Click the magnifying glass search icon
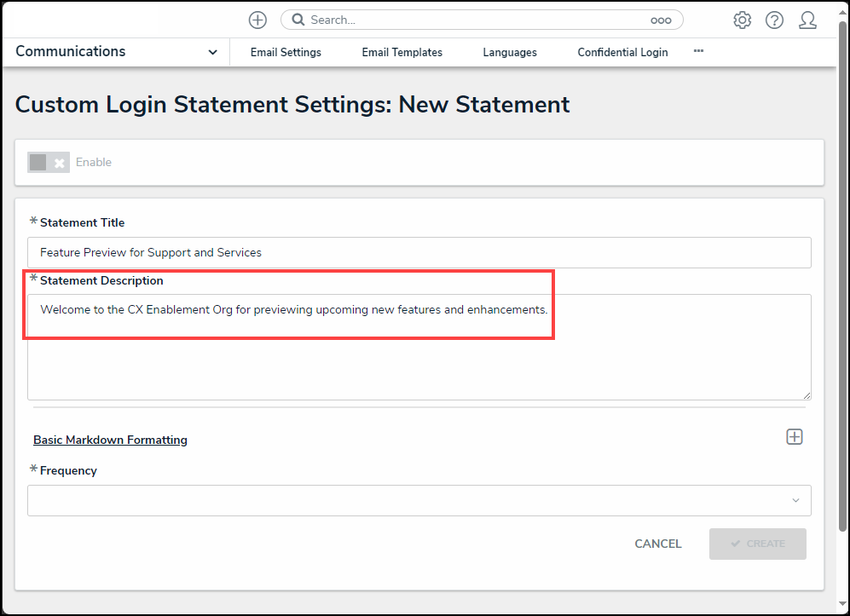The image size is (850, 616). 298,20
